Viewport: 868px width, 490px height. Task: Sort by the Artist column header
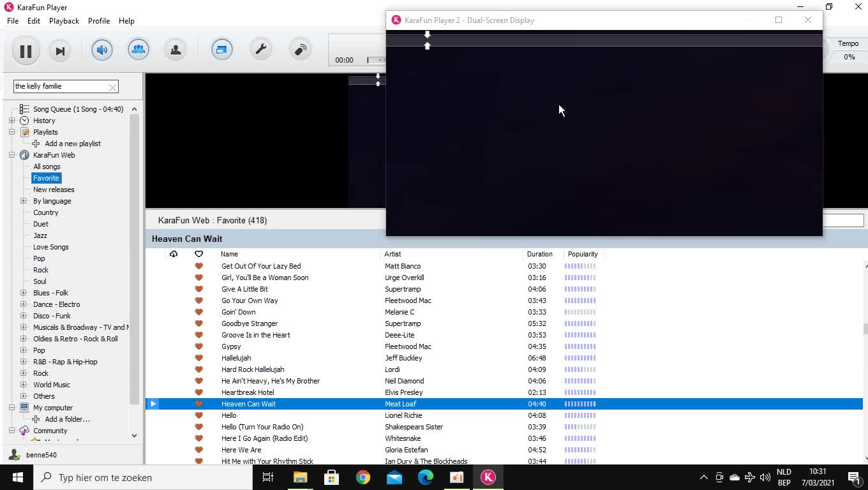(x=393, y=254)
